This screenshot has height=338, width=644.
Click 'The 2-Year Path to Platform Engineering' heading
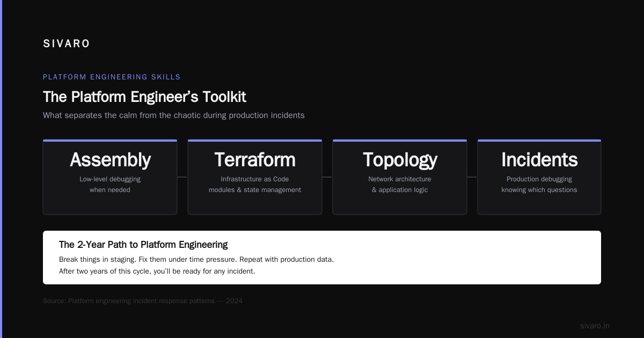coord(143,245)
